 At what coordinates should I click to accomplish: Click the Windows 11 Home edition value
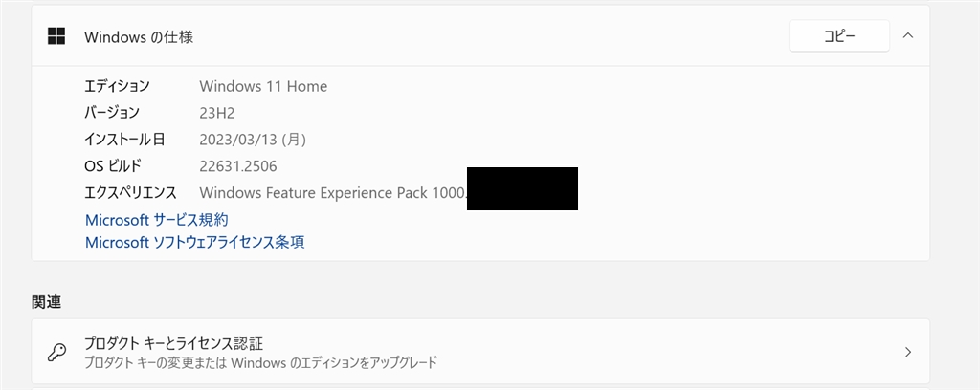point(263,86)
